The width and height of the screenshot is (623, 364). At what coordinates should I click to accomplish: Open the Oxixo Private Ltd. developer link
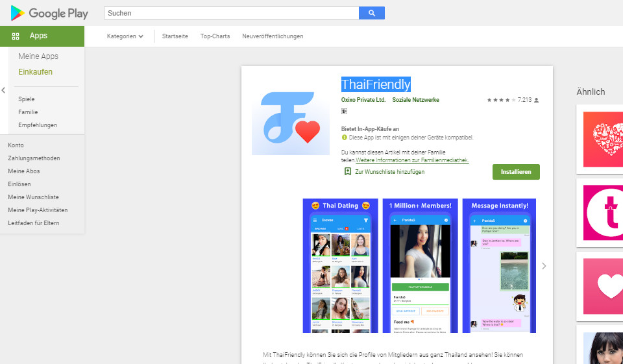point(363,100)
